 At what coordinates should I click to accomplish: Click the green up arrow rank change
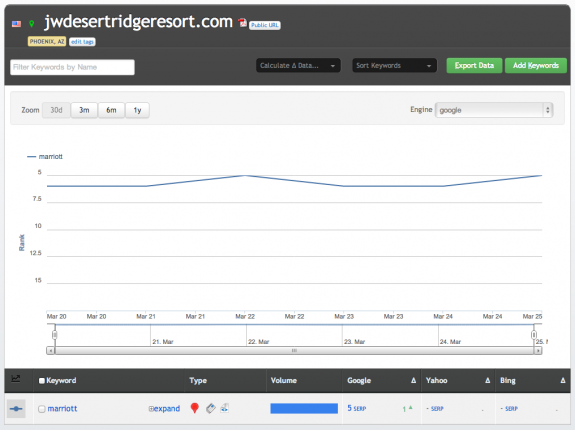pyautogui.click(x=411, y=407)
